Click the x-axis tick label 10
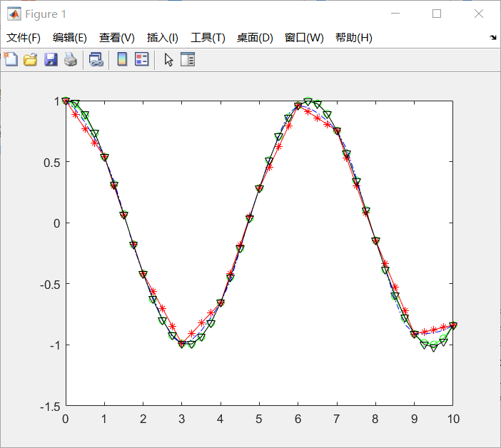The width and height of the screenshot is (501, 448). [x=453, y=419]
